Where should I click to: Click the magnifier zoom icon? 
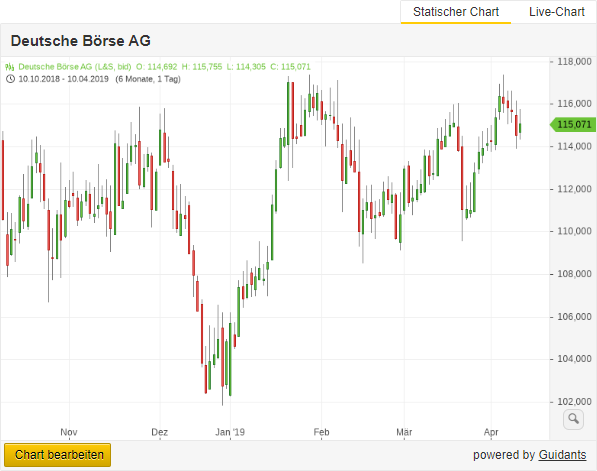tap(573, 419)
